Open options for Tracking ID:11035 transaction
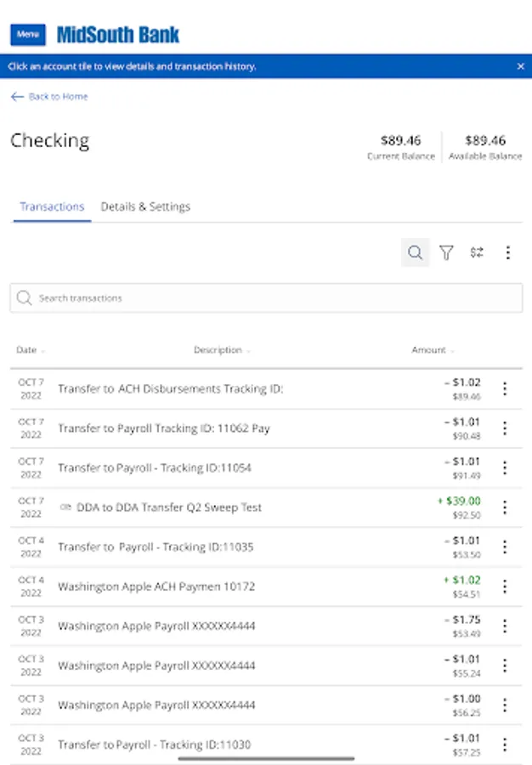Image resolution: width=532 pixels, height=765 pixels. [x=505, y=547]
